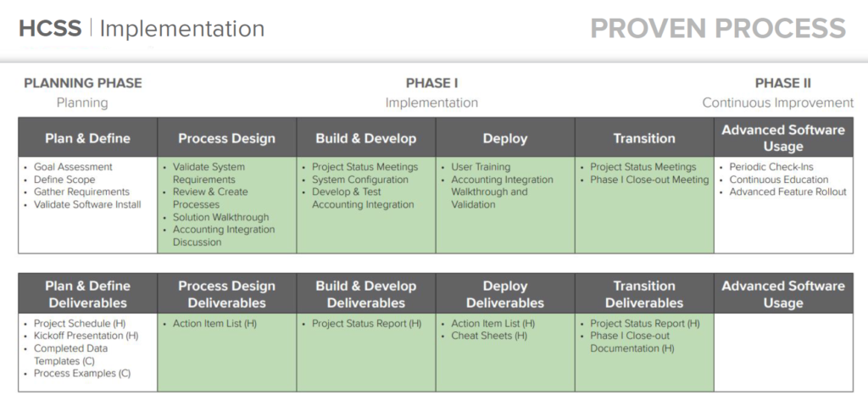Click Phase I Close-out Meeting item
The height and width of the screenshot is (400, 868).
tap(649, 180)
